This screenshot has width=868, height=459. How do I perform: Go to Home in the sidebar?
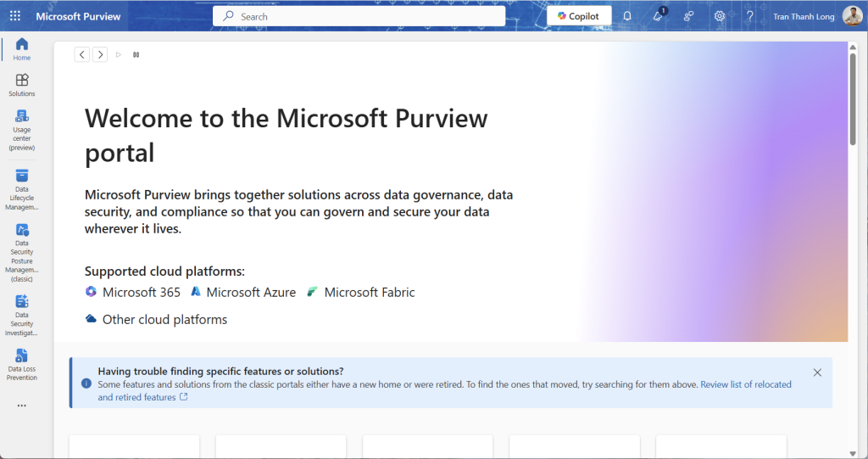click(x=22, y=49)
